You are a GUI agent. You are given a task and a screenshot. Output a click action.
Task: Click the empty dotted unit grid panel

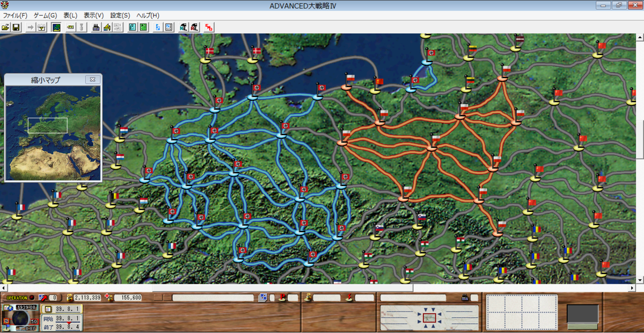pos(522,313)
